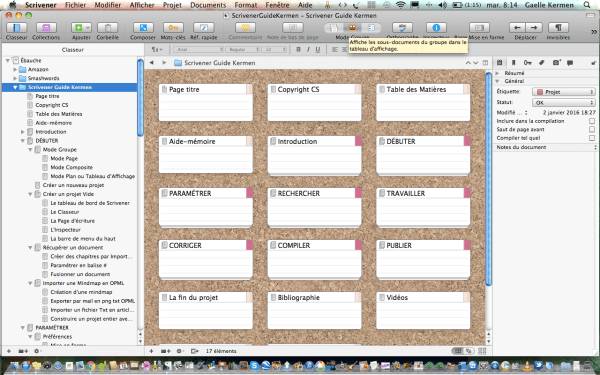Collapse the DÉBUTER section triangle
The height and width of the screenshot is (375, 600).
pos(23,141)
